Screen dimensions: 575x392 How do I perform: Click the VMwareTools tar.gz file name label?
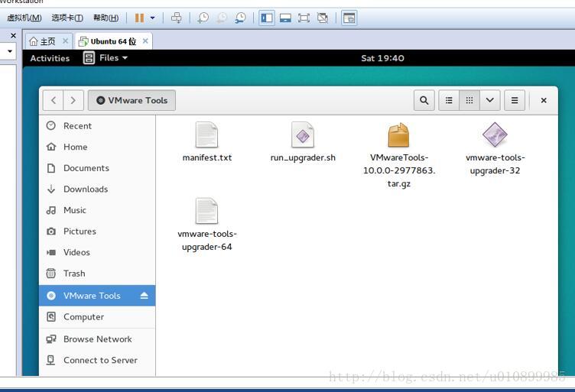[399, 170]
